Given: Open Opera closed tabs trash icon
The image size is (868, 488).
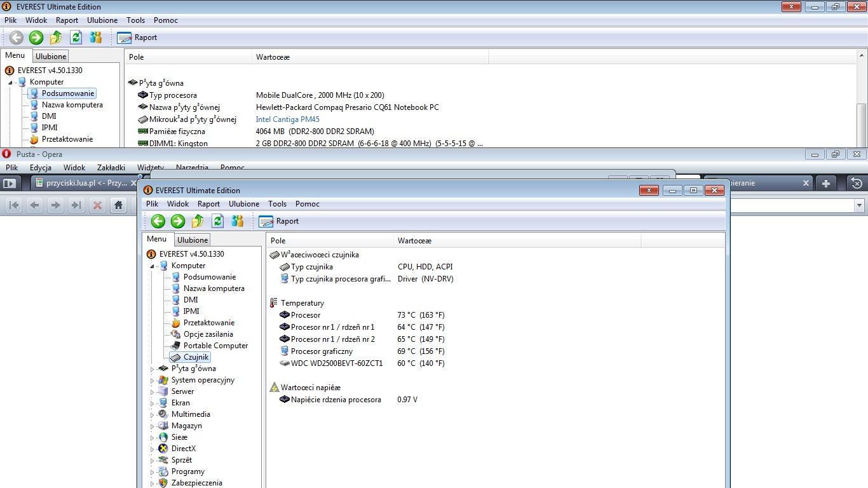Looking at the screenshot, I should [857, 183].
